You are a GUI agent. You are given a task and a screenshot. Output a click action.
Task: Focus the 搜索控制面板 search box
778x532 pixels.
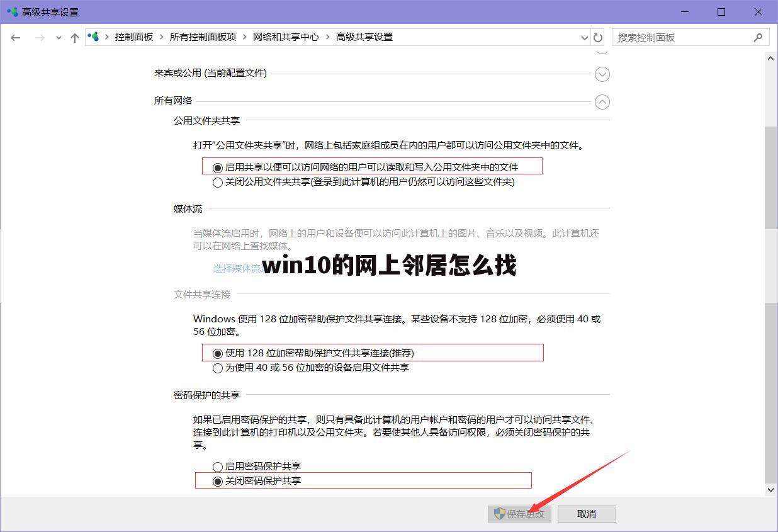point(690,37)
